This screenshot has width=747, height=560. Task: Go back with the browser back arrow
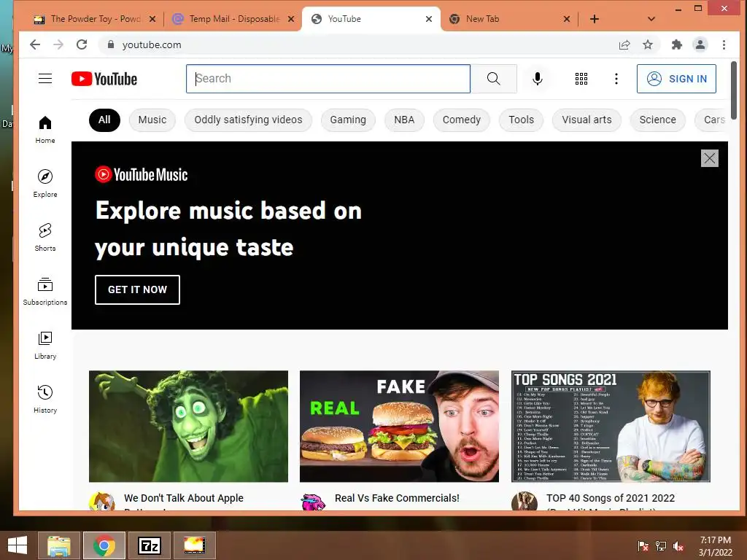point(35,44)
